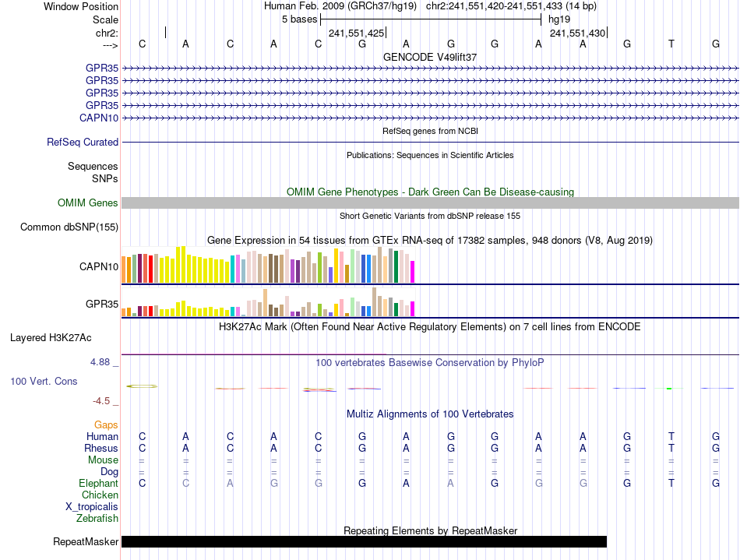Click the Common dbSNP(155) track label
The width and height of the screenshot is (740, 560).
click(69, 227)
